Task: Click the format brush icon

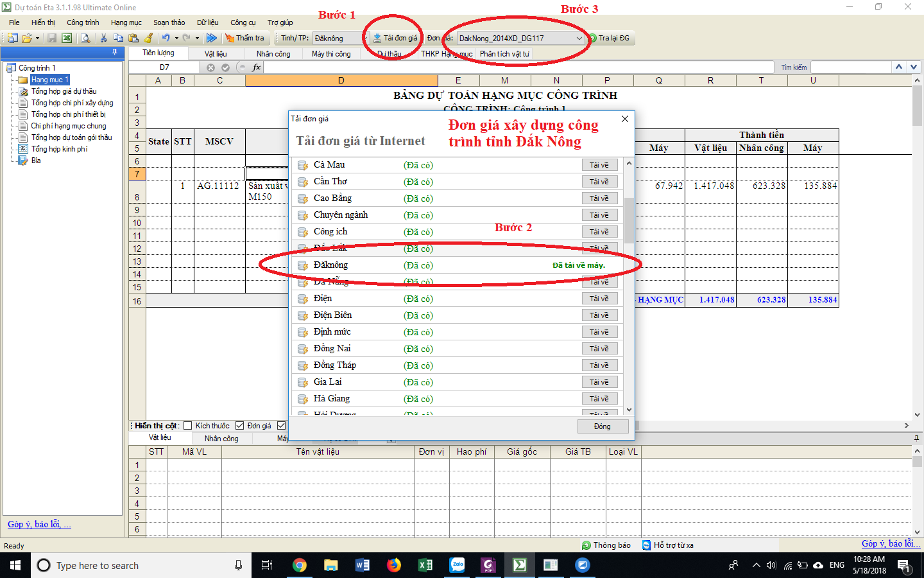Action: coord(148,39)
